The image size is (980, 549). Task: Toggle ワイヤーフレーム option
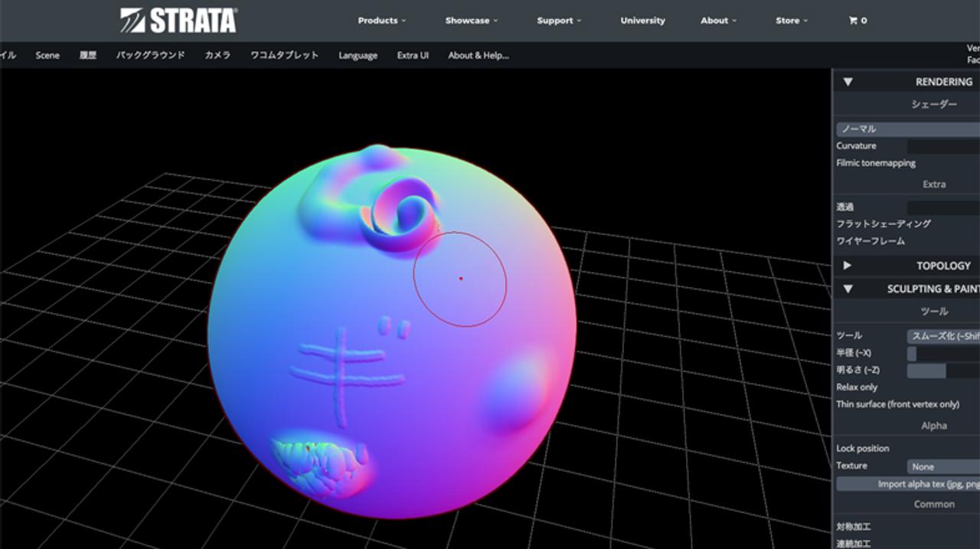pos(871,241)
